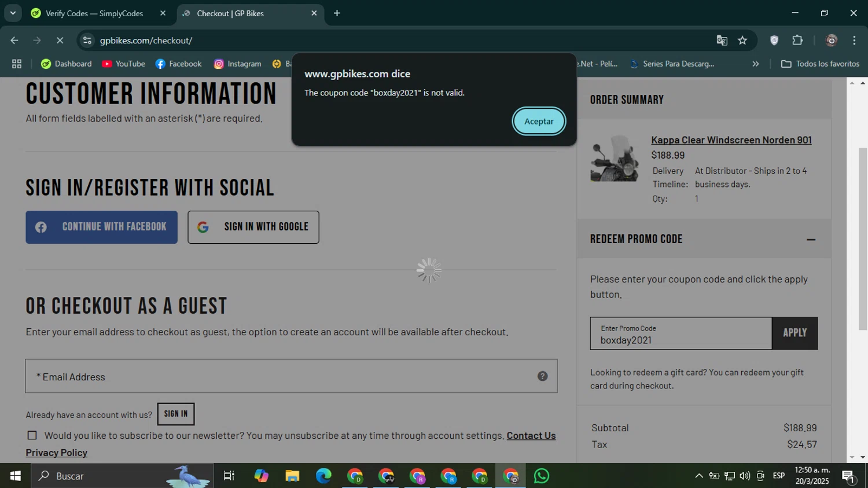Click the network icon in system tray
Viewport: 868px width, 488px height.
(x=730, y=476)
